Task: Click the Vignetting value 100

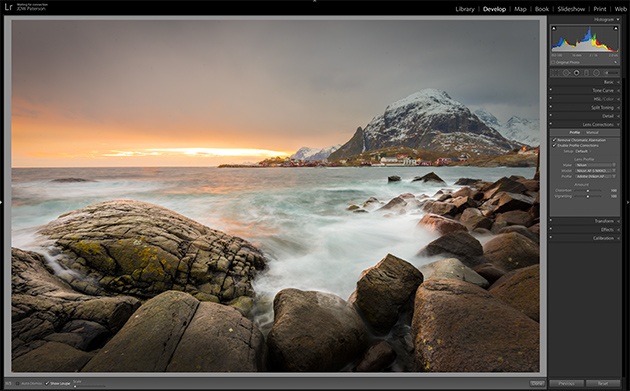Action: (614, 196)
